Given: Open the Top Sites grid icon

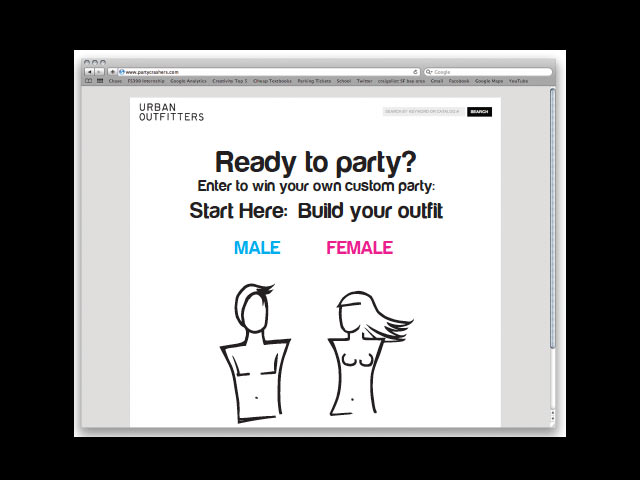Looking at the screenshot, I should coord(99,81).
